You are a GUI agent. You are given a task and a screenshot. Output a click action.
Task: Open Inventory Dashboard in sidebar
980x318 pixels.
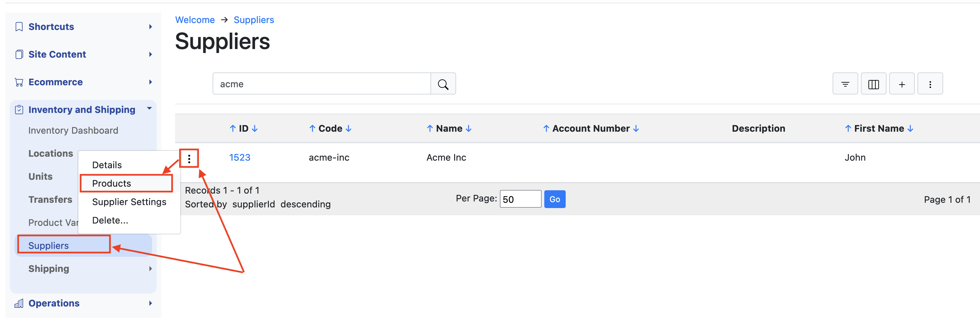tap(73, 130)
